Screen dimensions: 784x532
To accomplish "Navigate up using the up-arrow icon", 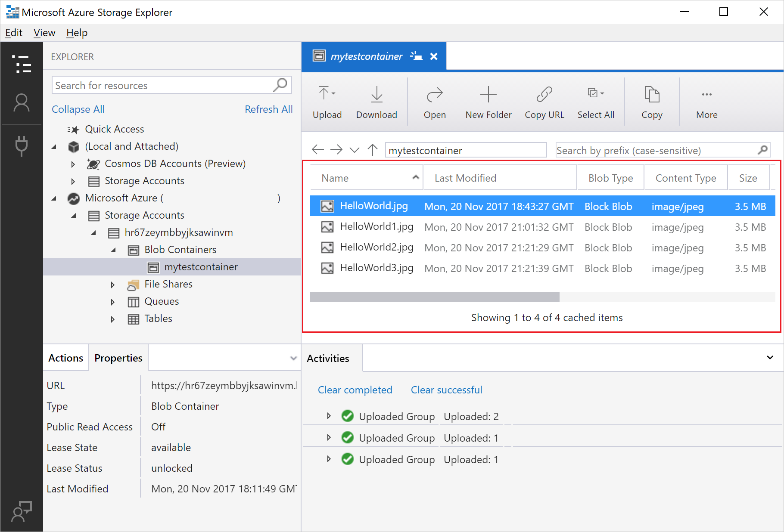I will pyautogui.click(x=372, y=150).
